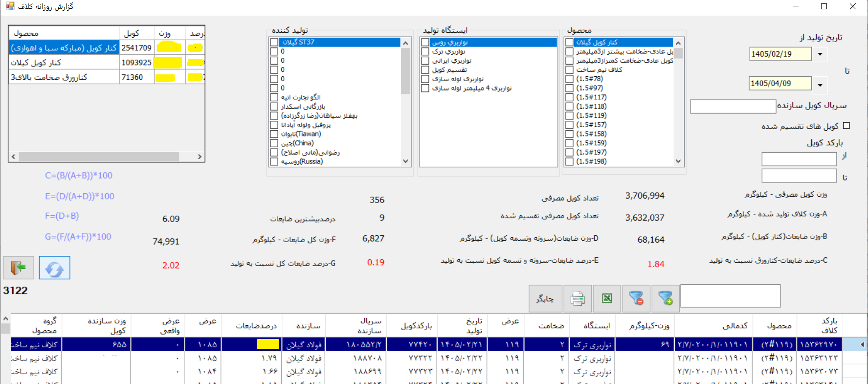
Task: Click the producer list scrollbar thumb
Action: [405, 70]
